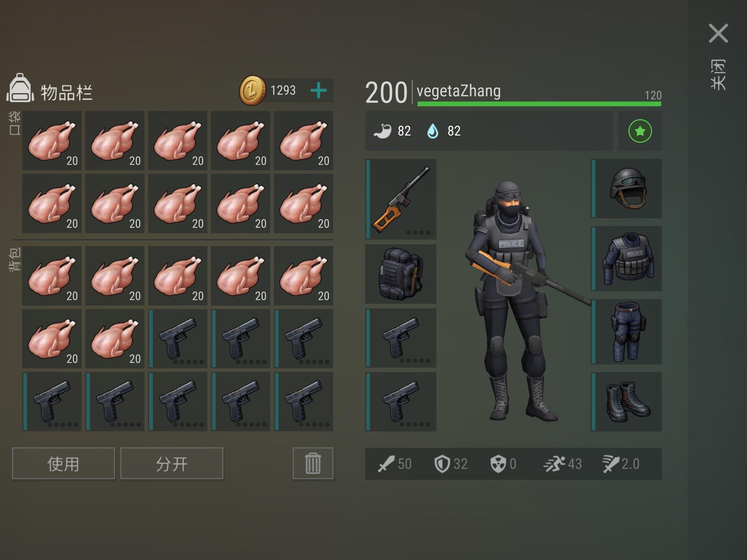Select the equipped police helmet slot
Viewport: 747px width, 560px height.
pos(626,188)
